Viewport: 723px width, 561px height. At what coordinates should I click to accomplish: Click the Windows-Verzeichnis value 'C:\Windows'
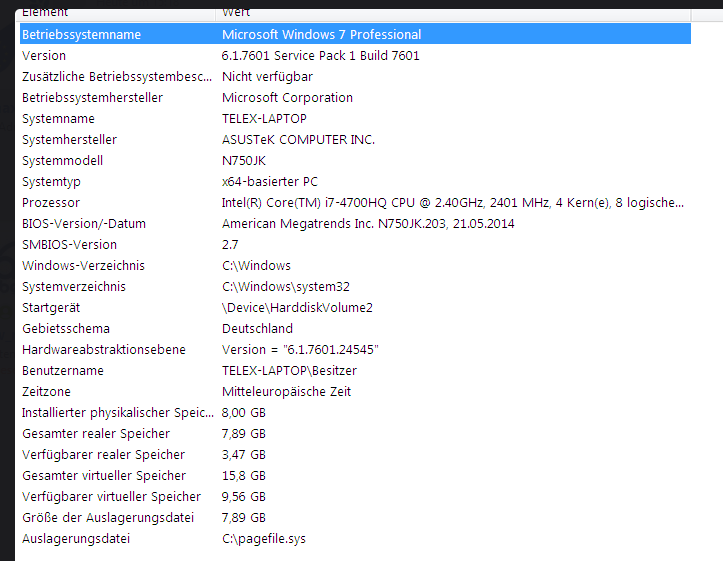pos(256,266)
